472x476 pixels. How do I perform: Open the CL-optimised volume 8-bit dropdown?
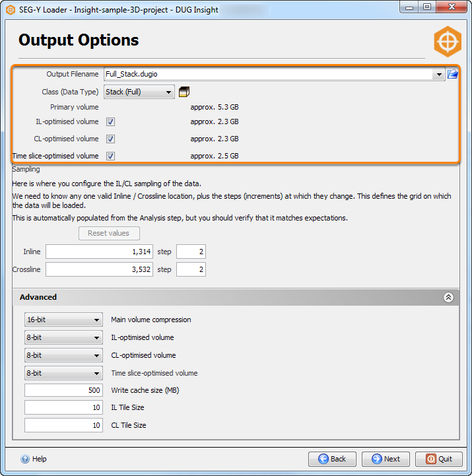tap(64, 355)
